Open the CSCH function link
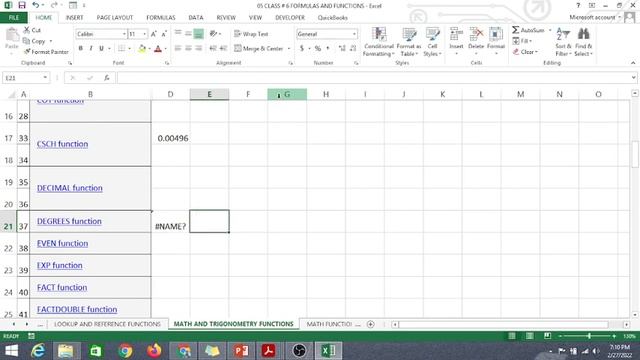The image size is (640, 360). (62, 144)
